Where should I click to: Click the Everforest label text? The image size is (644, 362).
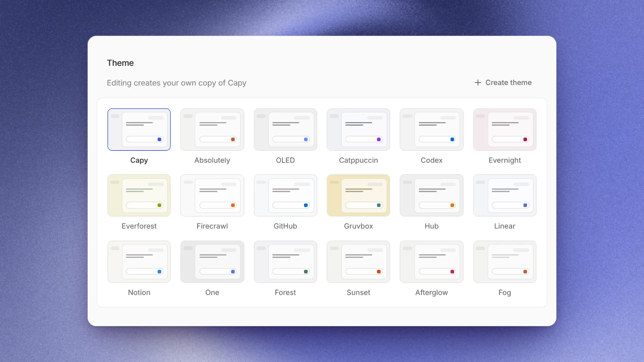point(139,226)
